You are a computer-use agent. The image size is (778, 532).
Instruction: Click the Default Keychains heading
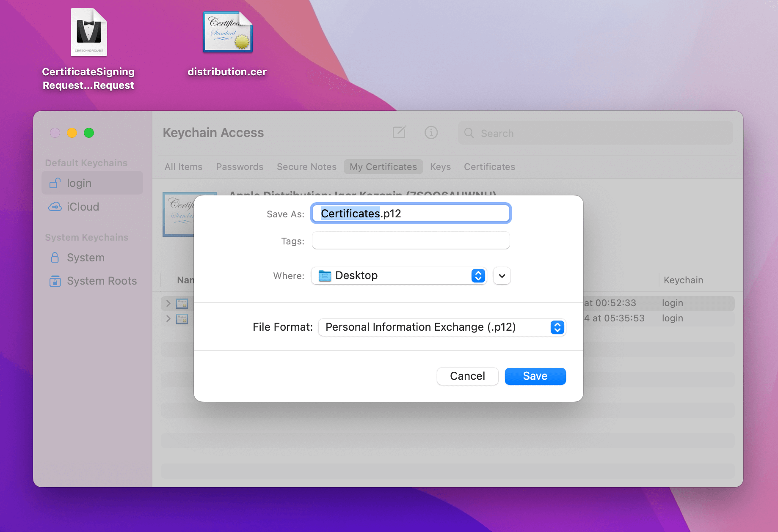pos(86,163)
